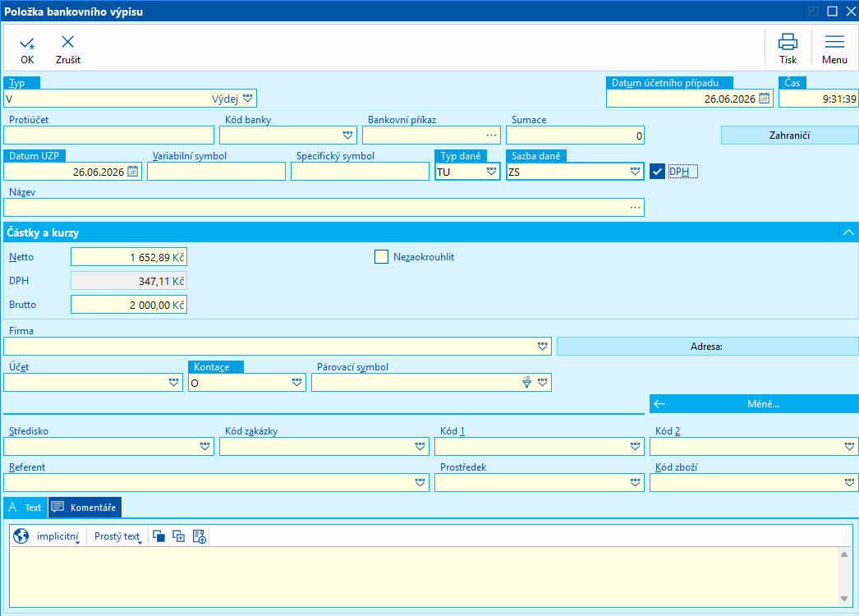Click the duplicate-with-plus icon in the editor toolbar
Screen dimensions: 859x616
pyautogui.click(x=178, y=536)
